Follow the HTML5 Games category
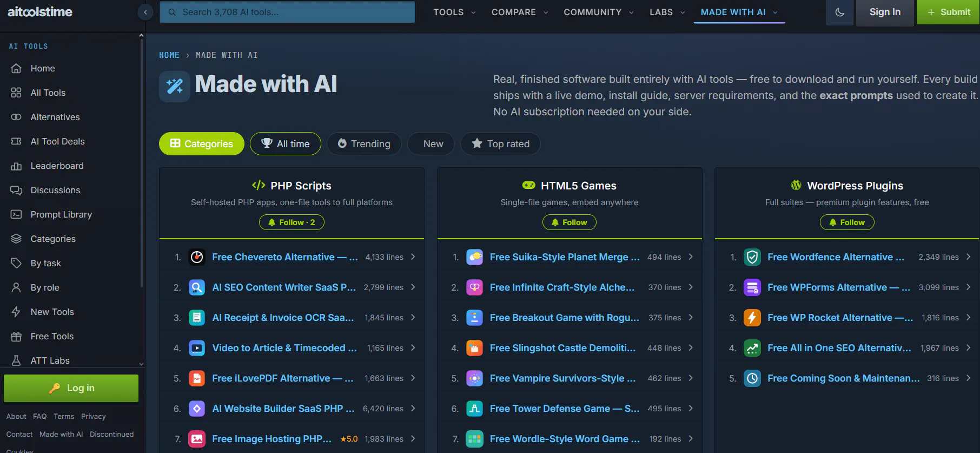The width and height of the screenshot is (980, 453). click(569, 222)
